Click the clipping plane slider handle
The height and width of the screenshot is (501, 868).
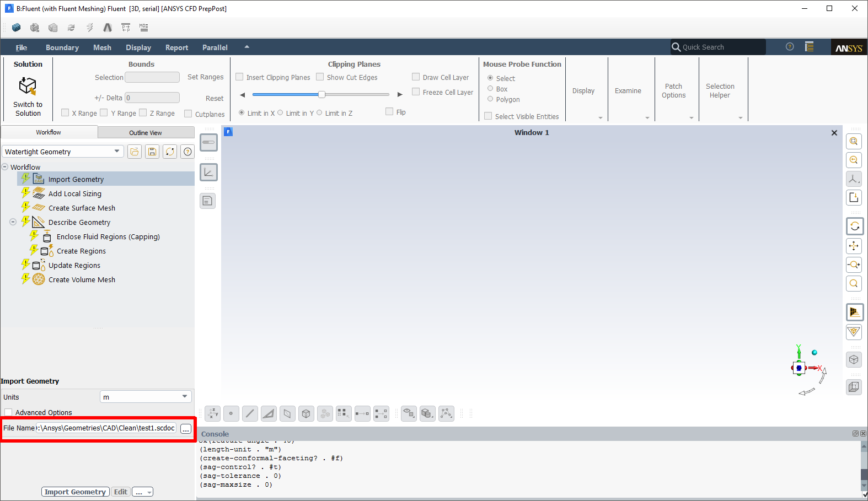pyautogui.click(x=322, y=94)
